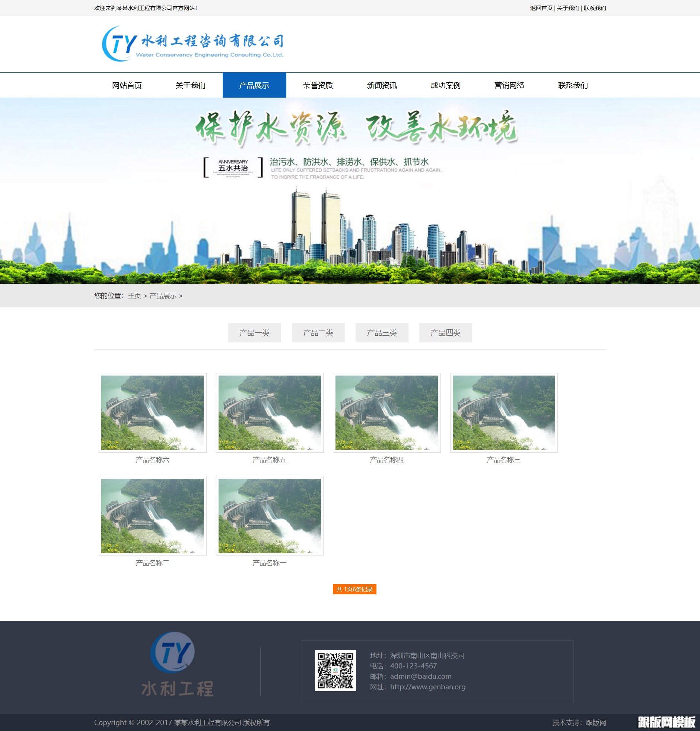The height and width of the screenshot is (731, 700).
Task: Click 返回首页 link in top bar
Action: (541, 8)
